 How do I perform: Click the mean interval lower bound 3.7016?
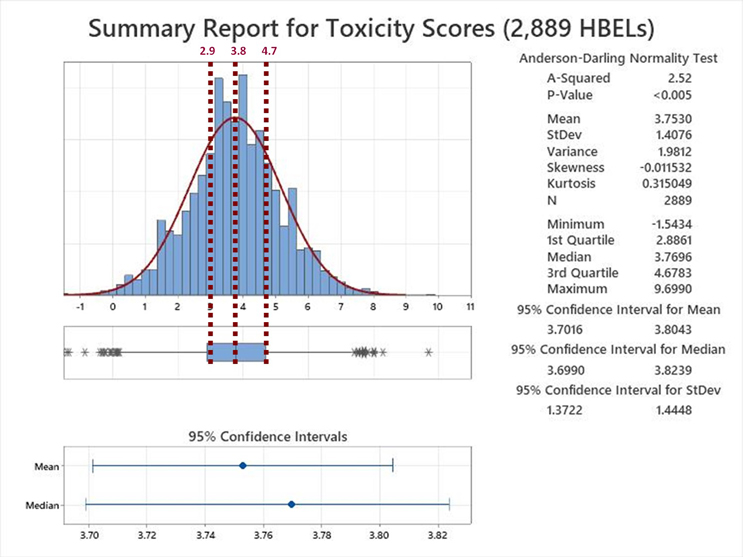(x=565, y=329)
